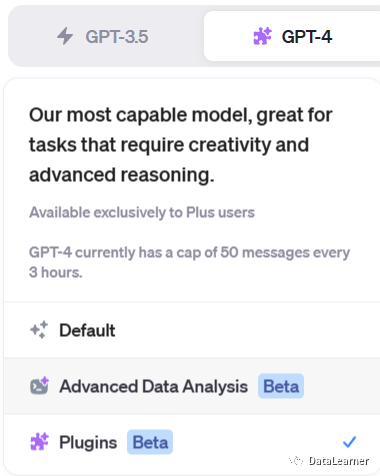Click the WeChat logo beside DataLearner
This screenshot has width=380, height=476.
point(296,461)
